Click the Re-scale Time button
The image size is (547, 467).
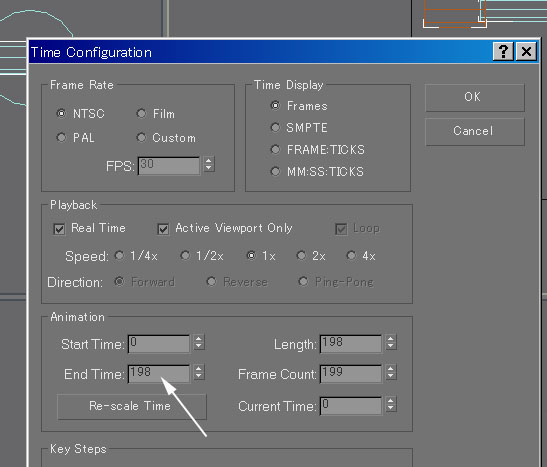click(x=132, y=406)
